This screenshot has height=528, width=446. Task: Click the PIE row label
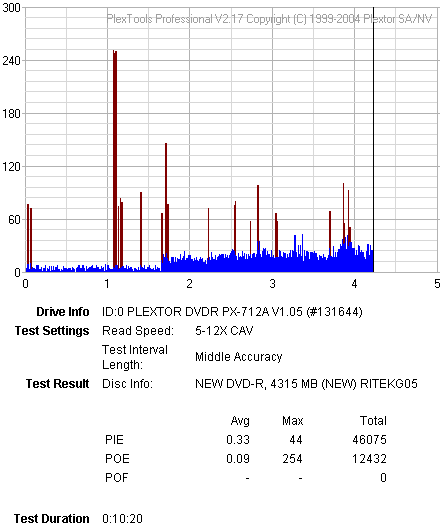coord(114,440)
